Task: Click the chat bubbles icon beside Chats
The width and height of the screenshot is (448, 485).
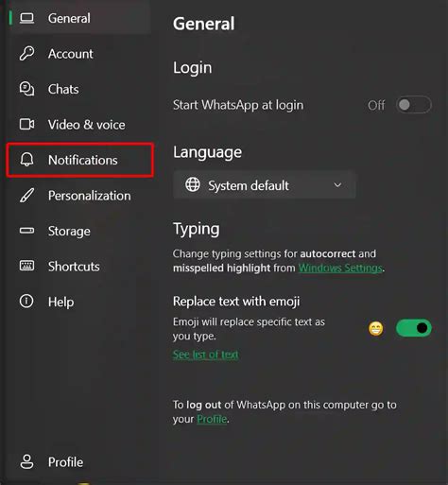Action: 26,89
